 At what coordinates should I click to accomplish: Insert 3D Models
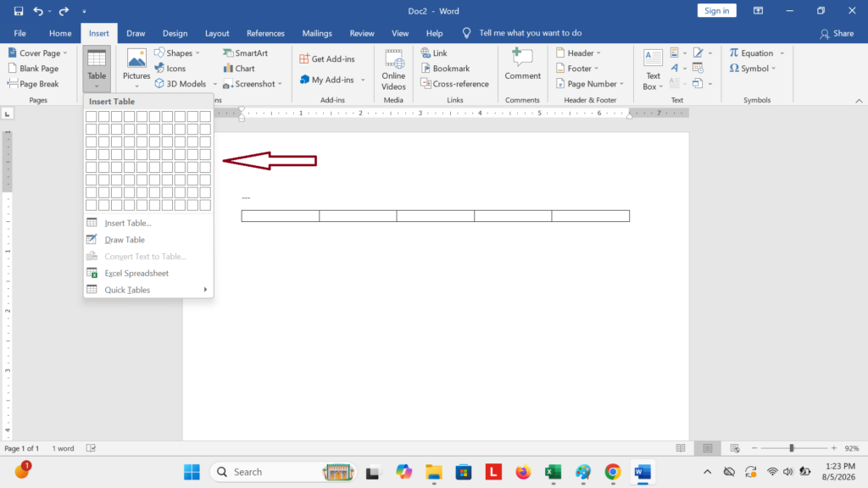coord(181,84)
